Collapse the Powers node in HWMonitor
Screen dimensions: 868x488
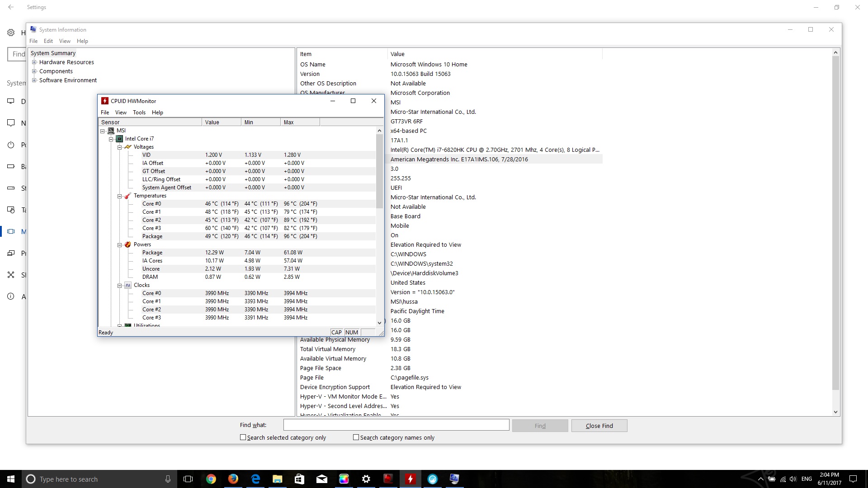[x=120, y=245]
